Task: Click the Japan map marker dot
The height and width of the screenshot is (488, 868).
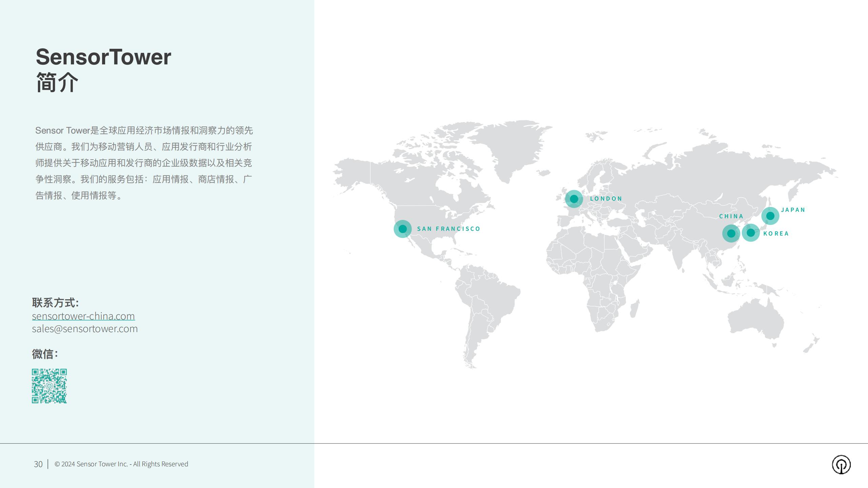Action: click(770, 216)
